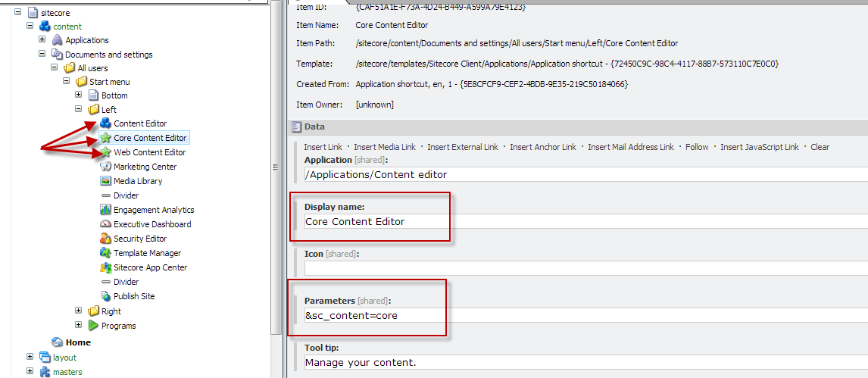Select the Home tree item
Viewport: 868px width, 378px height.
78,342
